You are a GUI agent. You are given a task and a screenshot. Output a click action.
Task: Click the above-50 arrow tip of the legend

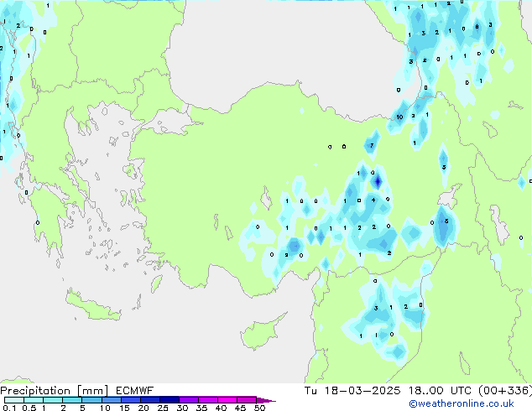pos(266,400)
